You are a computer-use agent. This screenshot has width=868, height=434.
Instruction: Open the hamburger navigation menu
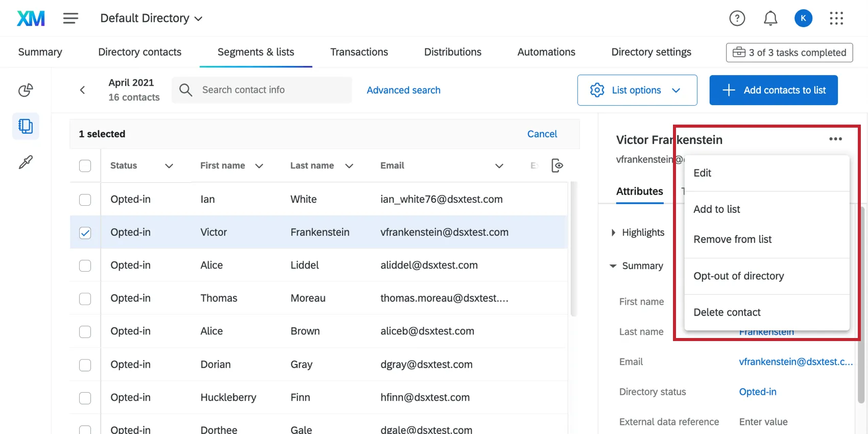(x=70, y=18)
